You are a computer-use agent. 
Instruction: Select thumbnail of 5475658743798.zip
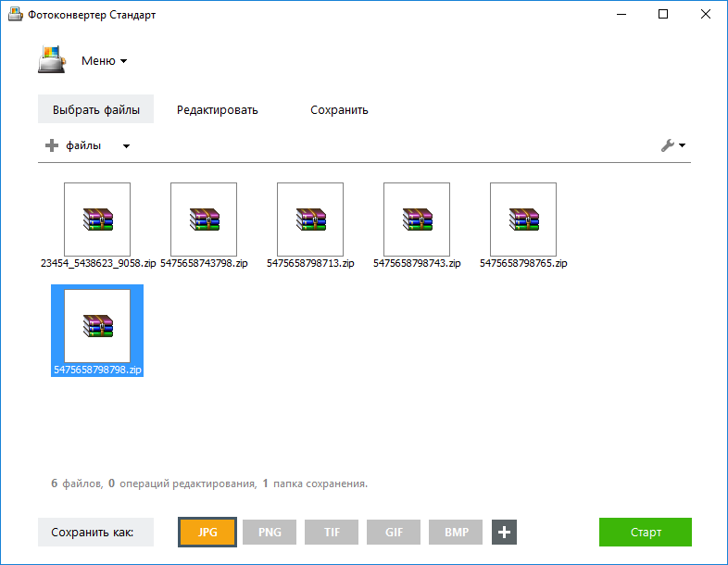pos(204,220)
